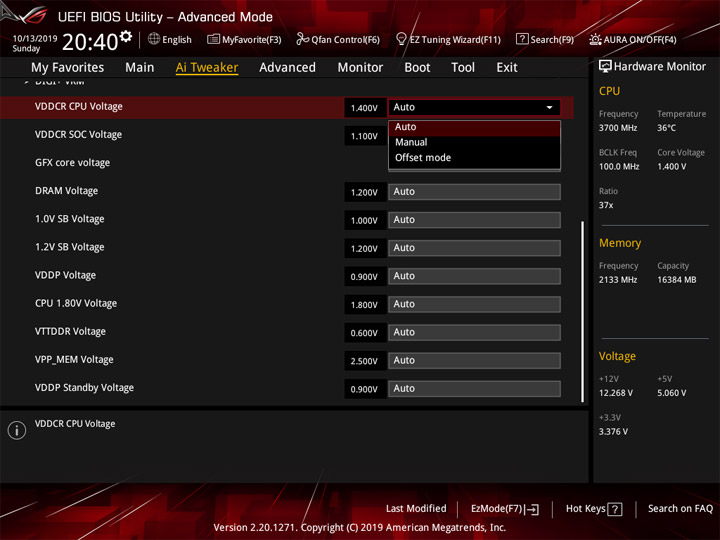Open DRAM Voltage Auto field

(474, 191)
